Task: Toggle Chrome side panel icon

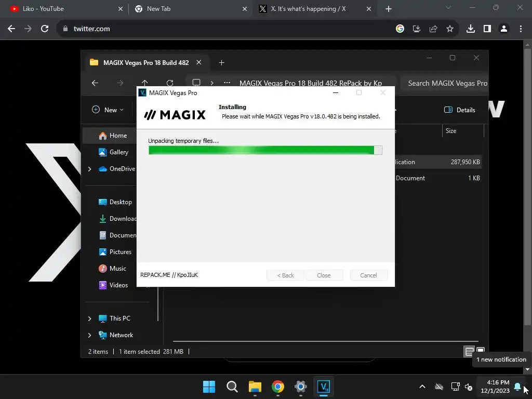Action: pyautogui.click(x=487, y=29)
